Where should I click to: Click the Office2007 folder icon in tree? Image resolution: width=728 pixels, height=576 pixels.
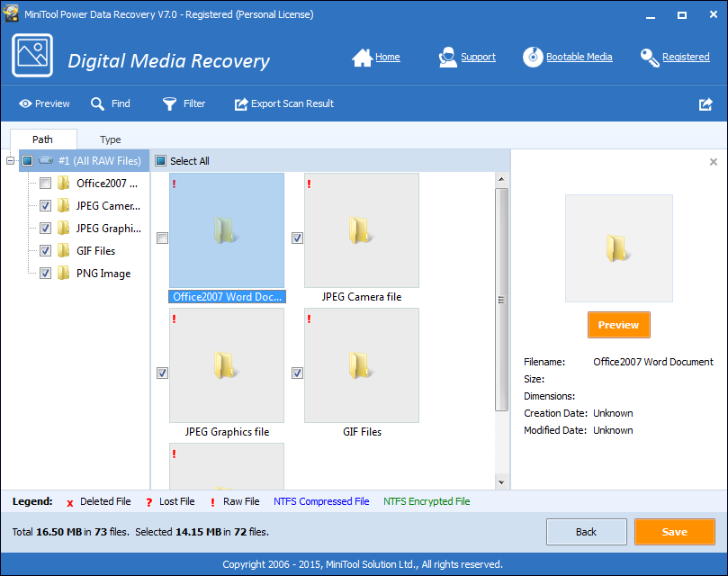click(63, 183)
